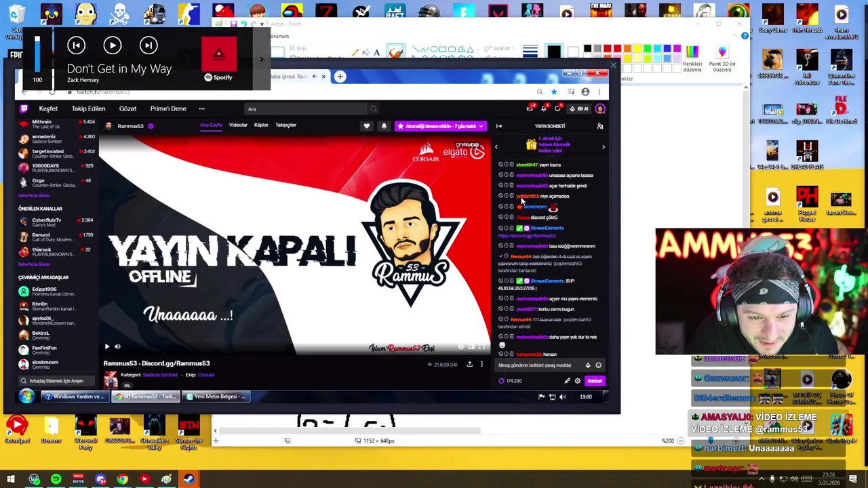Open the CyberRulzTv recommended channel
Image resolution: width=868 pixels, height=488 pixels.
(57, 222)
